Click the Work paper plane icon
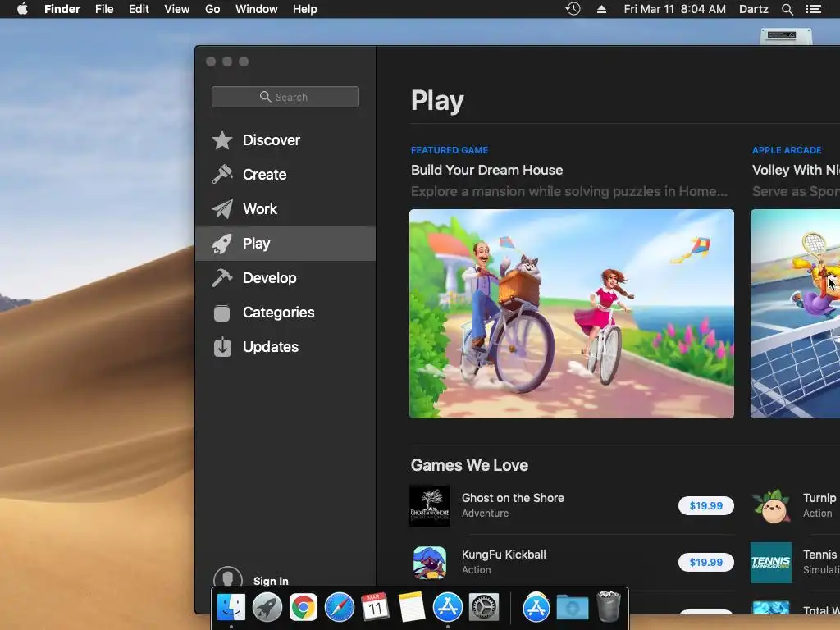 click(x=222, y=209)
